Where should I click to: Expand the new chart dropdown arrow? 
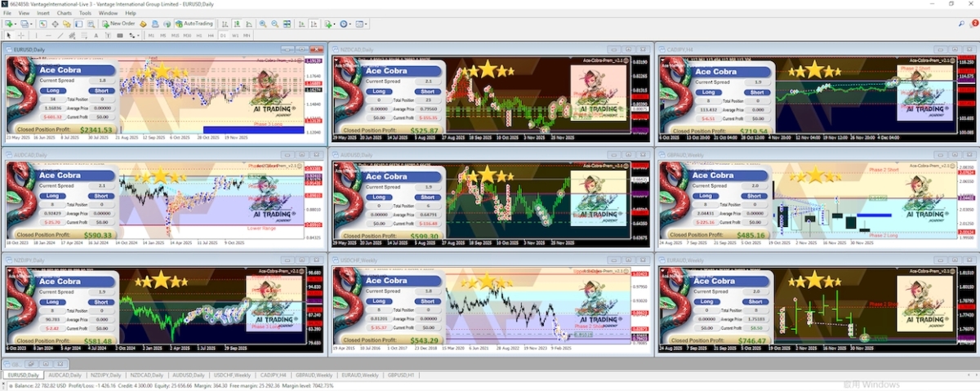tap(16, 24)
